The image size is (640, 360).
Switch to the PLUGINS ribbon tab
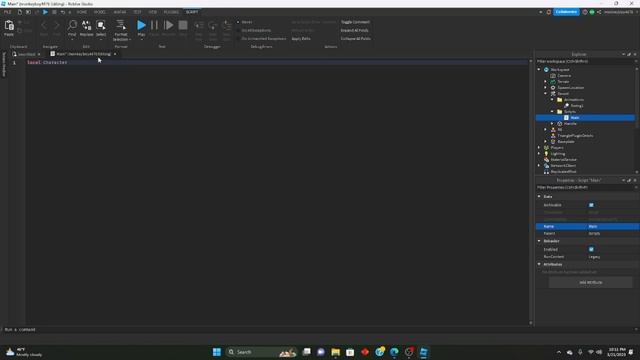pos(171,12)
